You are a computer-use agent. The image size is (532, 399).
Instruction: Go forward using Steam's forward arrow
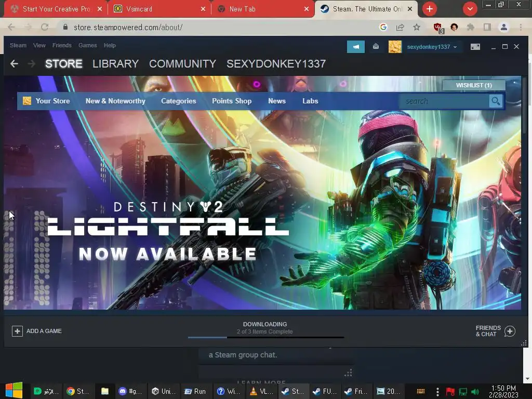click(x=31, y=64)
